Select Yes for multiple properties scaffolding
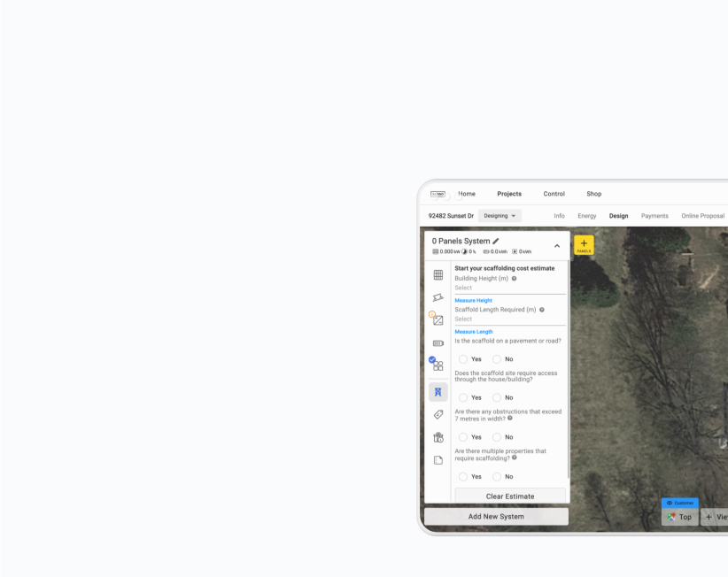The image size is (728, 577). pyautogui.click(x=463, y=476)
